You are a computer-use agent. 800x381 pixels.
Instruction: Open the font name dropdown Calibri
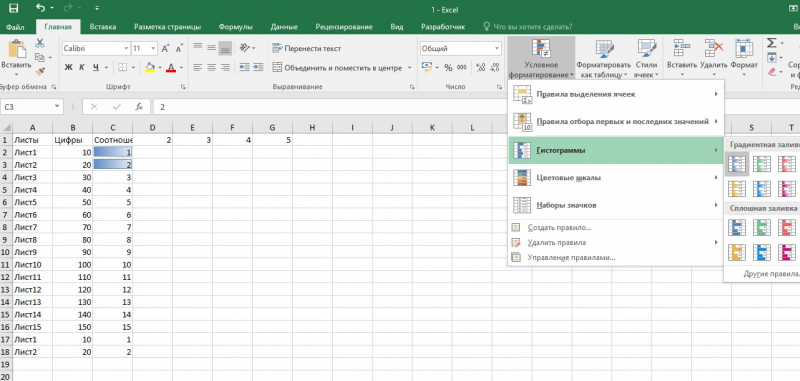(x=126, y=49)
